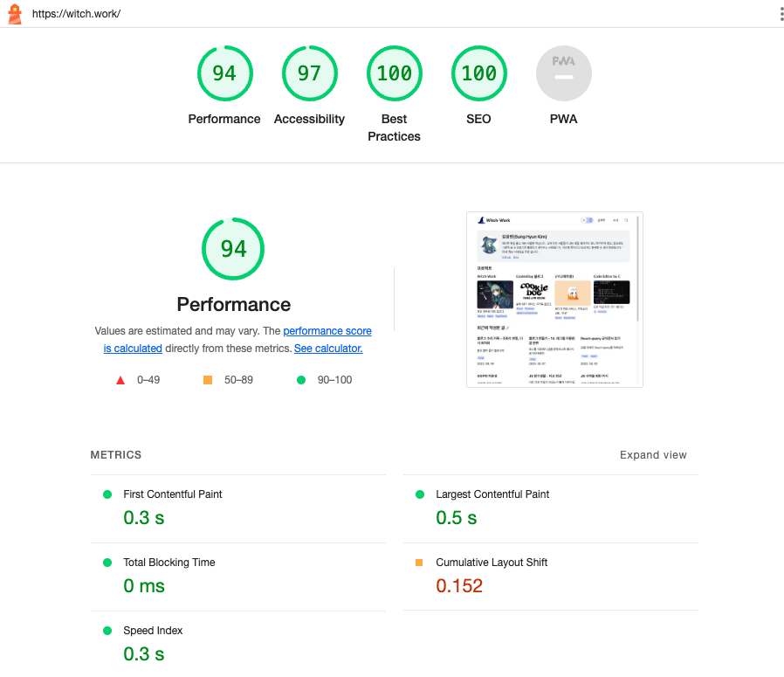Viewport: 784px width, 677px height.
Task: Click the red triangle 0–49 legend icon
Action: point(120,380)
